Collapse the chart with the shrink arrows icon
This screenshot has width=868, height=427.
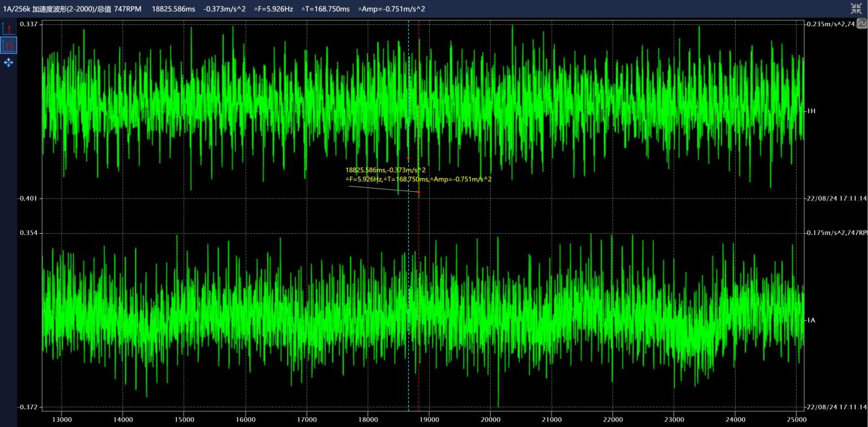coord(856,9)
